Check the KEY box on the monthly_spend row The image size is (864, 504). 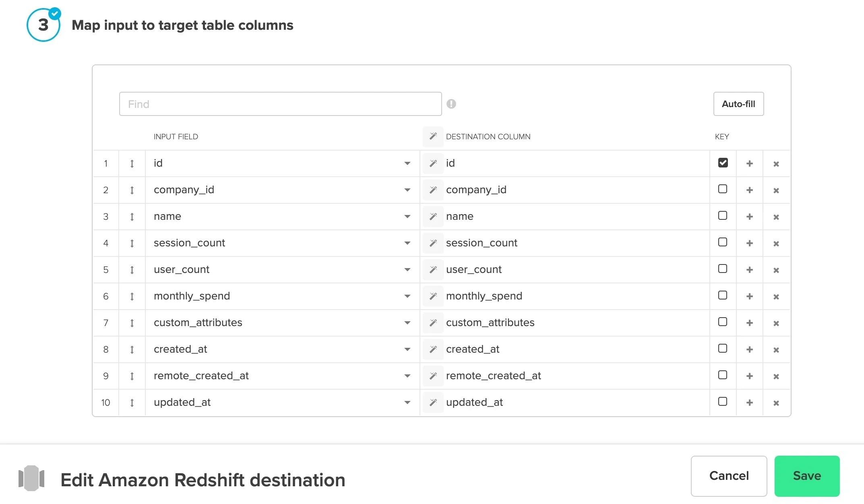click(x=723, y=295)
